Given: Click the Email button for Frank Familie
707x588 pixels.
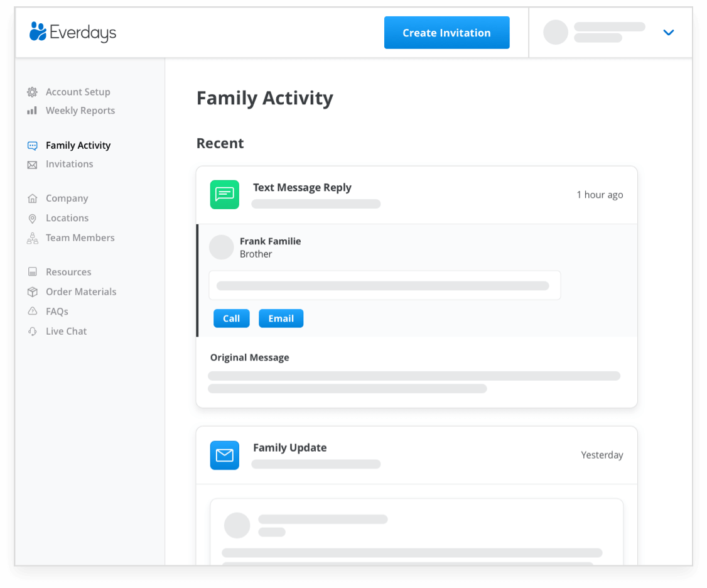Looking at the screenshot, I should click(281, 318).
